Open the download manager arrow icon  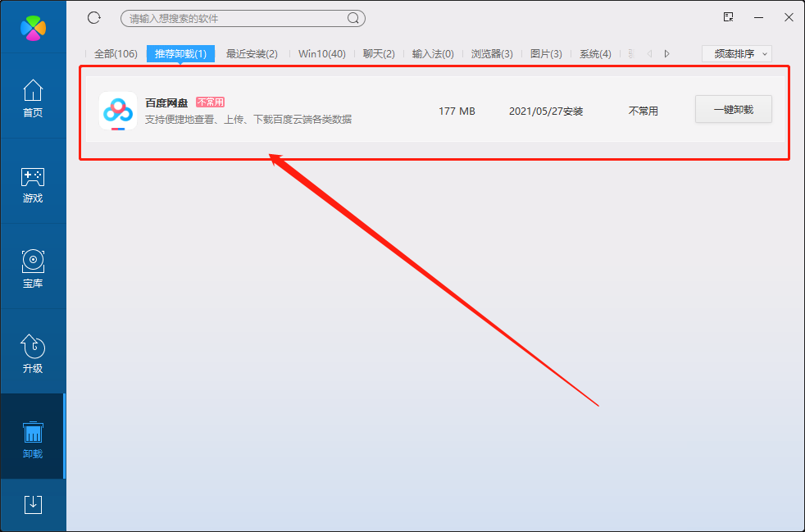[x=33, y=504]
